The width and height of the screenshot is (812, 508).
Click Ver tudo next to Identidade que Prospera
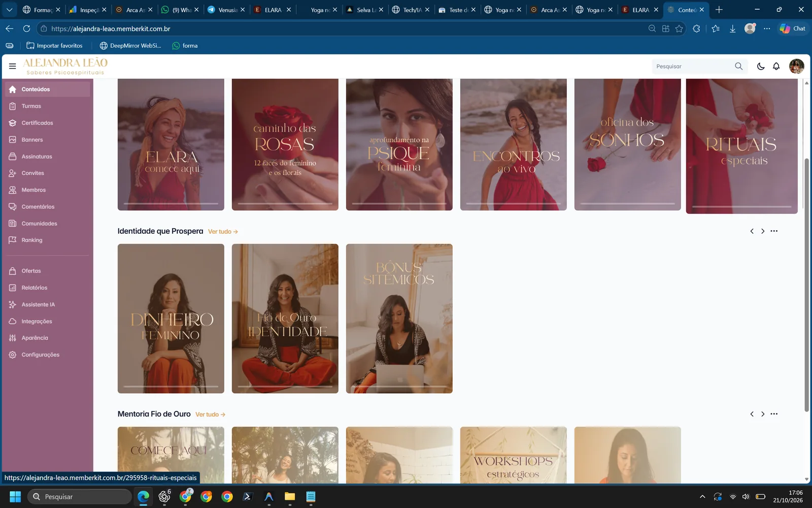click(x=223, y=232)
